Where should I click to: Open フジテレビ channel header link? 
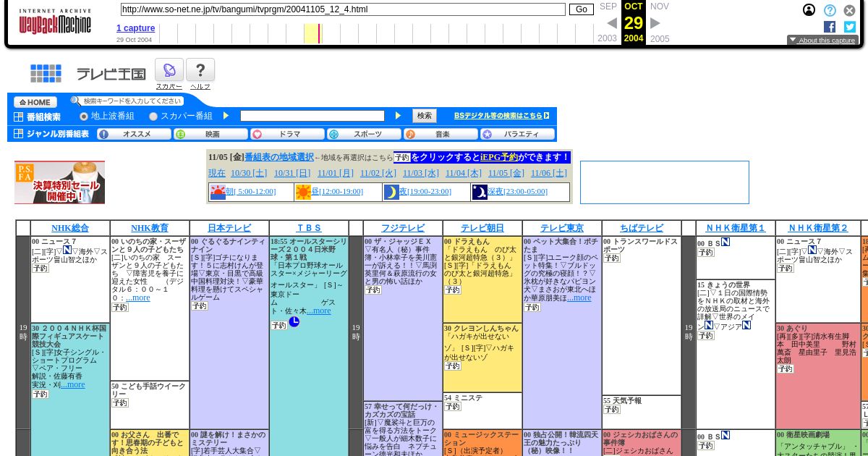tap(403, 228)
